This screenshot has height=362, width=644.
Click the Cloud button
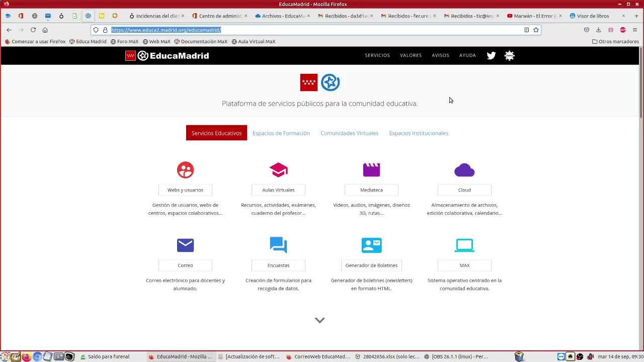pos(464,190)
